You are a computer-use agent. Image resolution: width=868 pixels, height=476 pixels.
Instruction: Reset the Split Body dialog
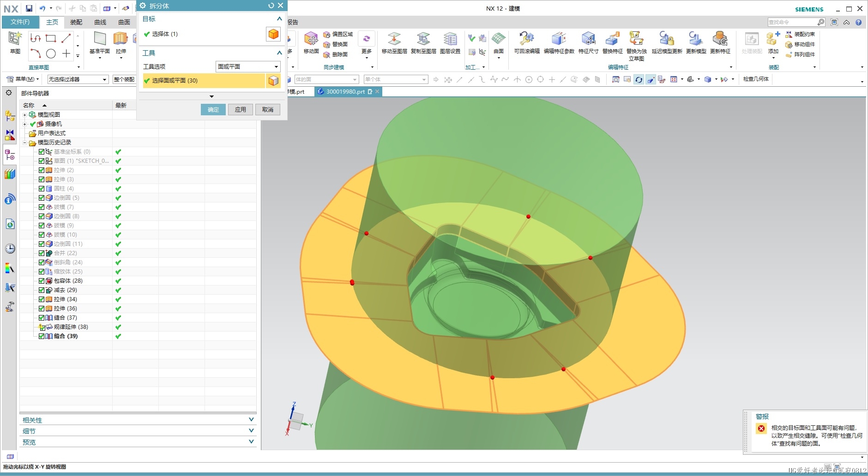(271, 6)
